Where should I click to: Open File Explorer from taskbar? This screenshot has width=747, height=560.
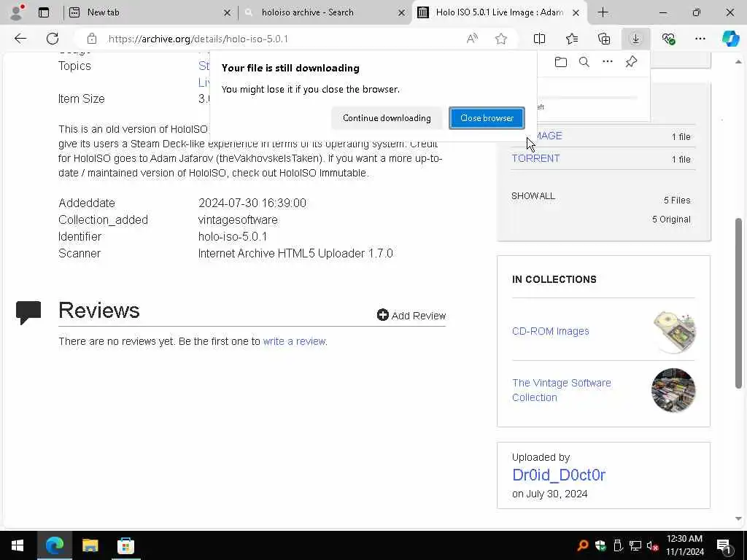click(x=90, y=545)
